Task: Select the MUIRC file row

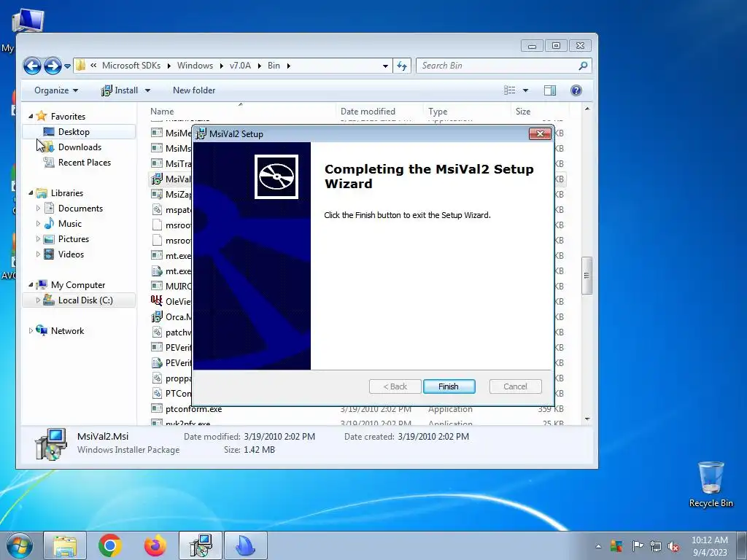Action: tap(178, 286)
